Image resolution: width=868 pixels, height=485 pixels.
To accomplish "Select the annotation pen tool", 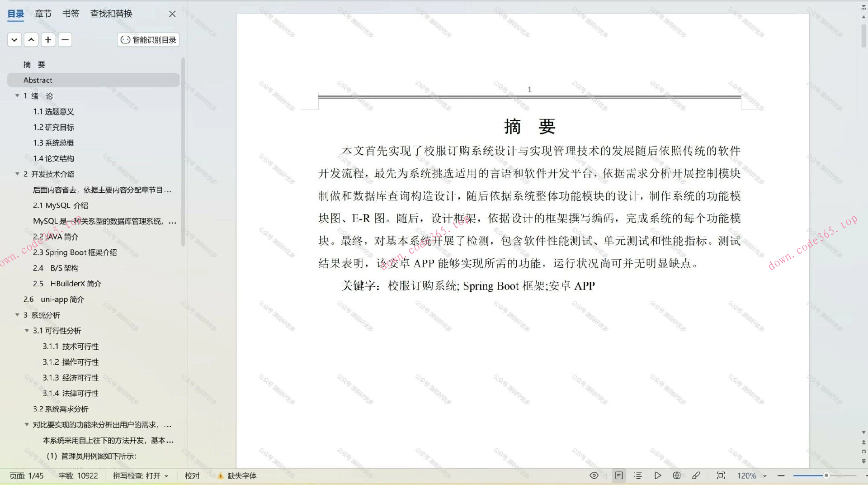I will point(696,475).
